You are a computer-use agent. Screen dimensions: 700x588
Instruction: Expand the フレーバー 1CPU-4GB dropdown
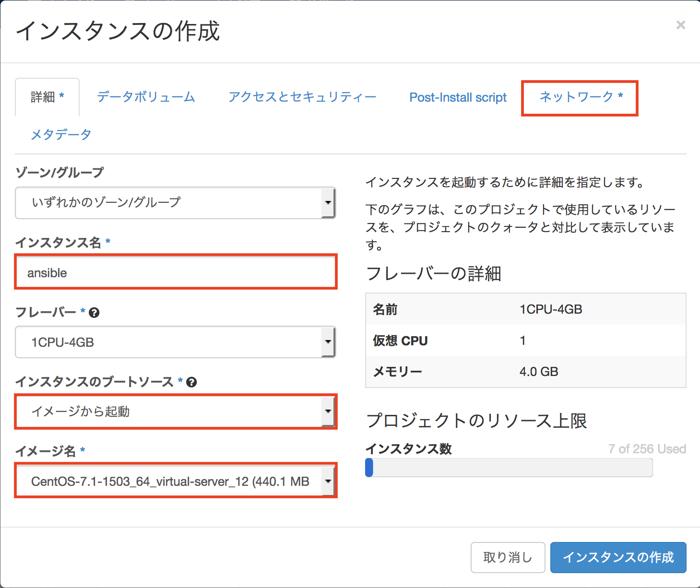175,342
